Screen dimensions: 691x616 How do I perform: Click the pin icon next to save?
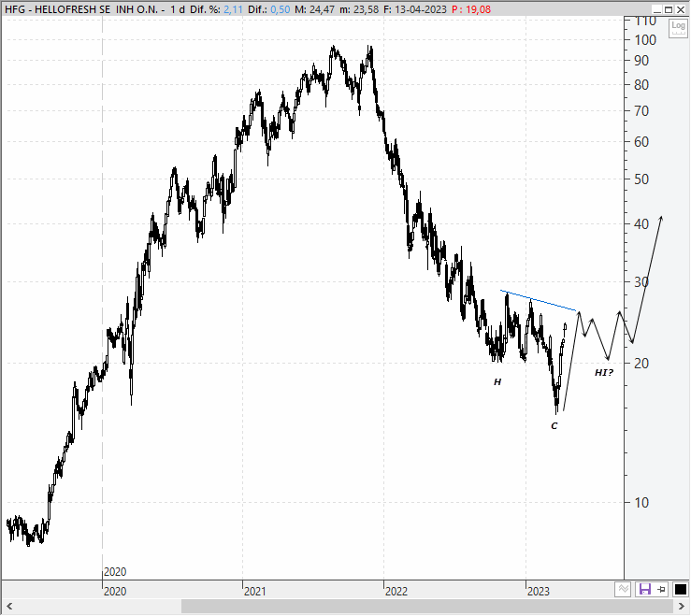[x=661, y=590]
